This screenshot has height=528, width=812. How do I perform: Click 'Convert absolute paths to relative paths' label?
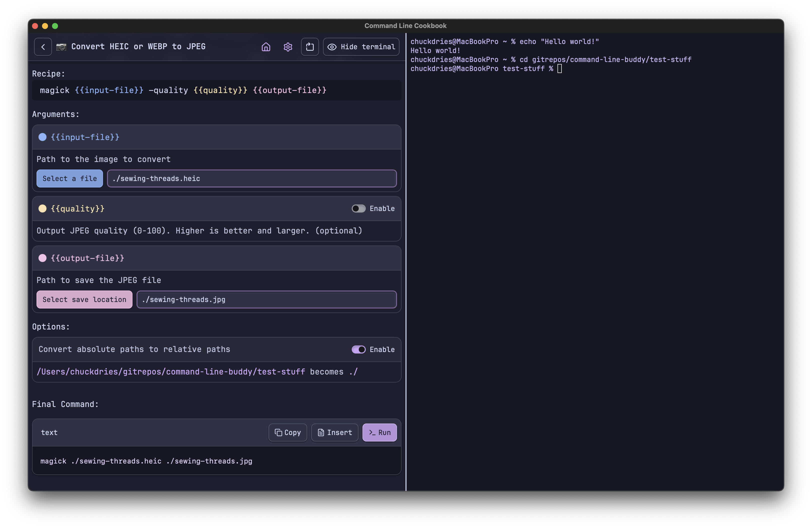pyautogui.click(x=134, y=349)
